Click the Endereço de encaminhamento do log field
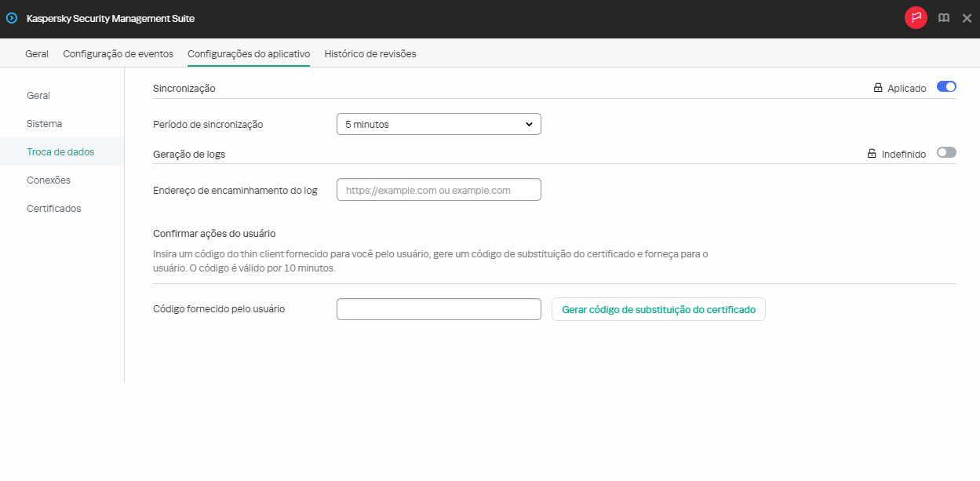Screen dimensions: 980x481 438,189
